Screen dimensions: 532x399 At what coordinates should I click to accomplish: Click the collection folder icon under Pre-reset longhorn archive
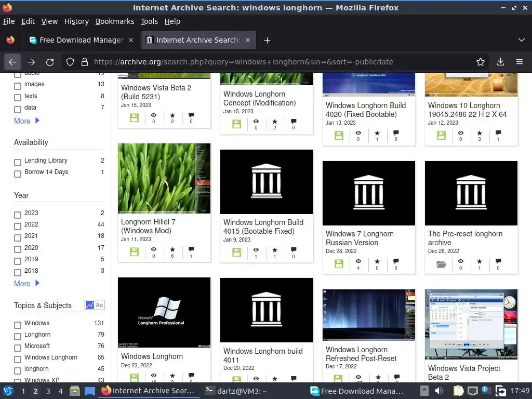[441, 264]
